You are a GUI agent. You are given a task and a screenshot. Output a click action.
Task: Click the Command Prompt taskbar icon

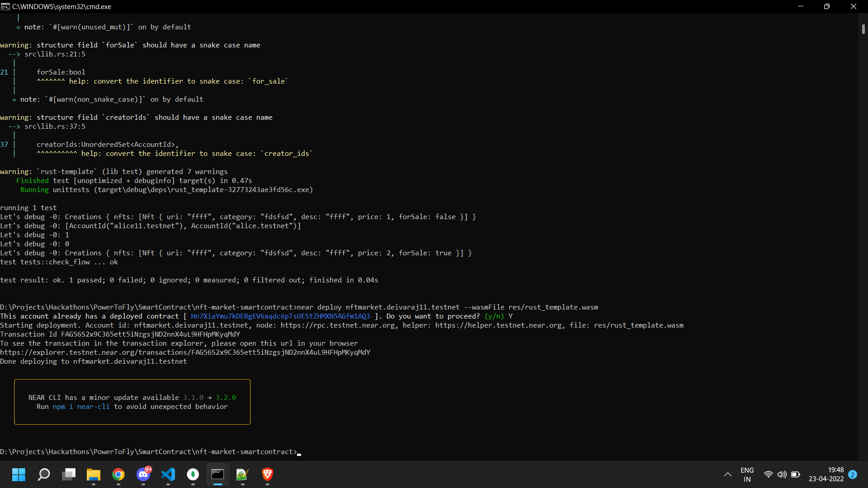[218, 474]
